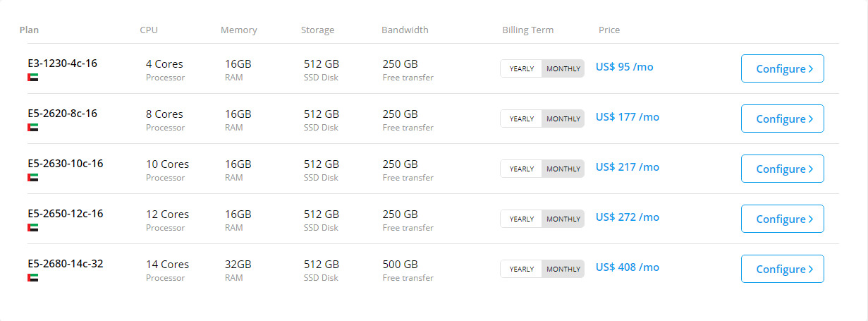The height and width of the screenshot is (321, 868).
Task: Configure the E5-2650-12c-16 plan
Action: point(782,219)
